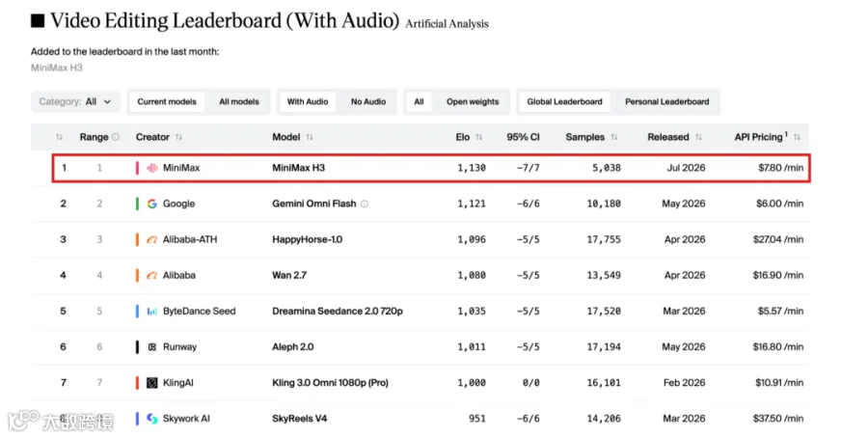Select the All models tab

pos(239,102)
